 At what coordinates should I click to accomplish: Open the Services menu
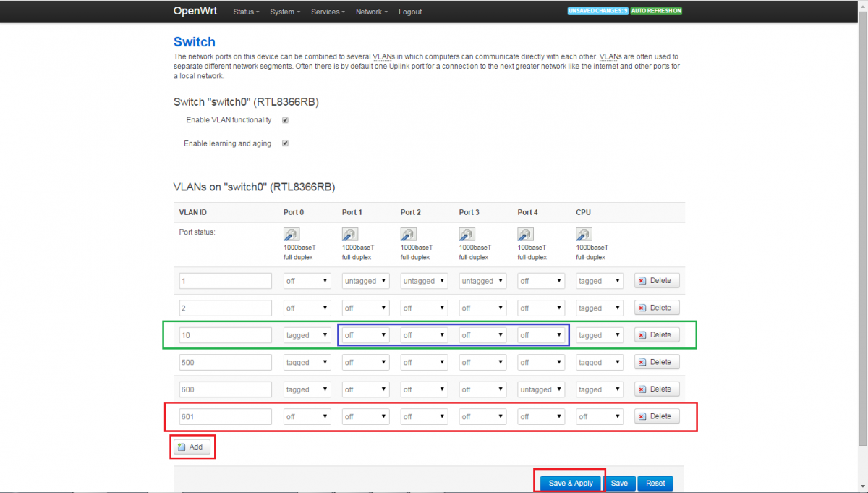pos(328,12)
